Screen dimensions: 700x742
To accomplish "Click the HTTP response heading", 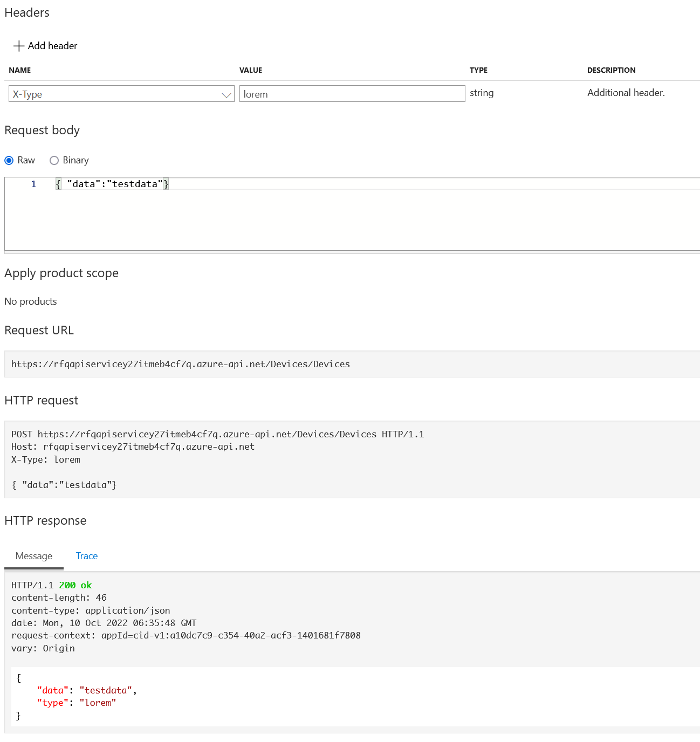I will pyautogui.click(x=45, y=520).
